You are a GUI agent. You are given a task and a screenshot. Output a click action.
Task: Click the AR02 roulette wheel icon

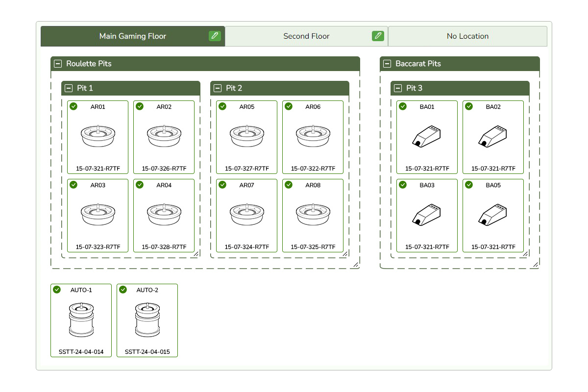pos(164,136)
